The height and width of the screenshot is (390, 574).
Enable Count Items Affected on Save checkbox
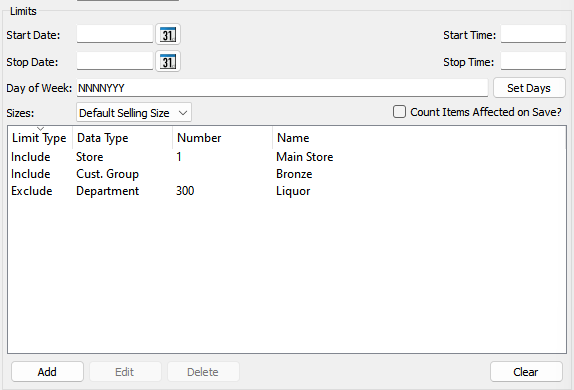click(x=399, y=112)
